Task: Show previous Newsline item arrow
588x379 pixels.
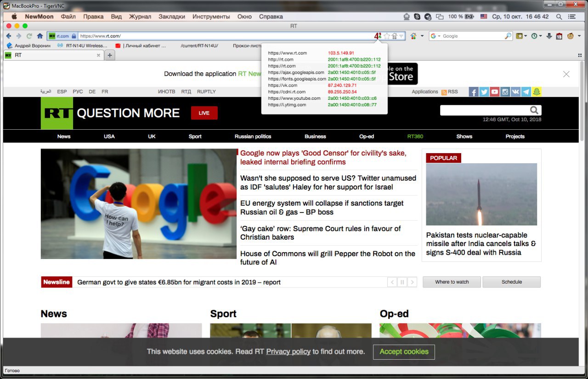Action: pyautogui.click(x=392, y=282)
